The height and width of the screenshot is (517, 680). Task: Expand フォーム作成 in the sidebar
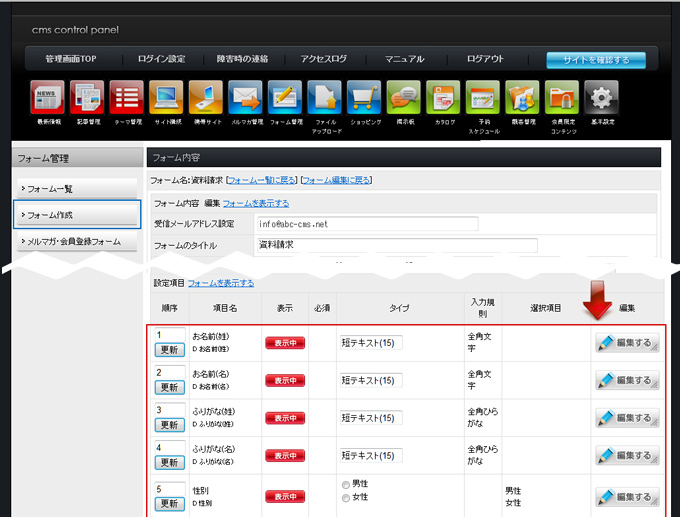point(78,214)
